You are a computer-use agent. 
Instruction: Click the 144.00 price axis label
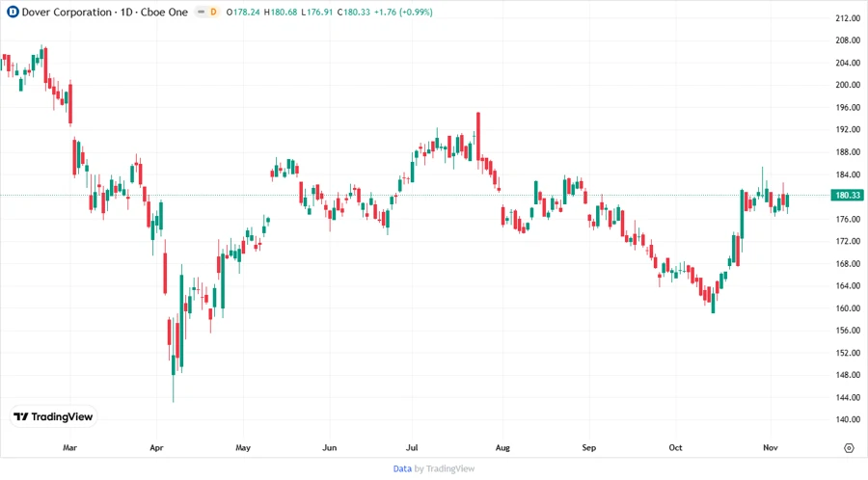pos(848,397)
